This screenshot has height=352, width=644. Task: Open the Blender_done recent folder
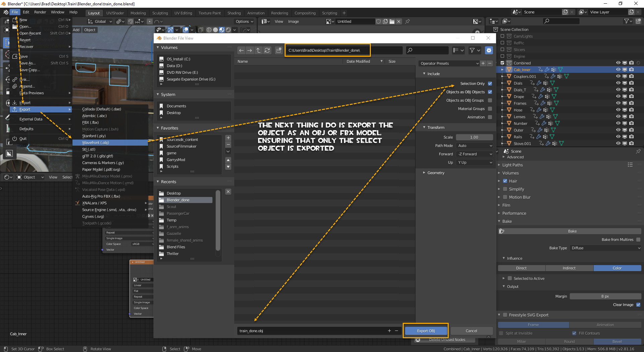click(x=185, y=200)
